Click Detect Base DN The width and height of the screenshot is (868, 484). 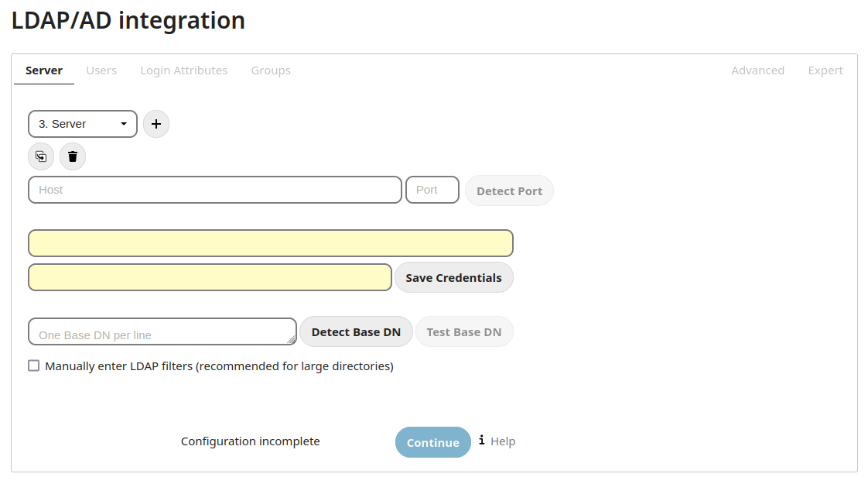pos(356,331)
